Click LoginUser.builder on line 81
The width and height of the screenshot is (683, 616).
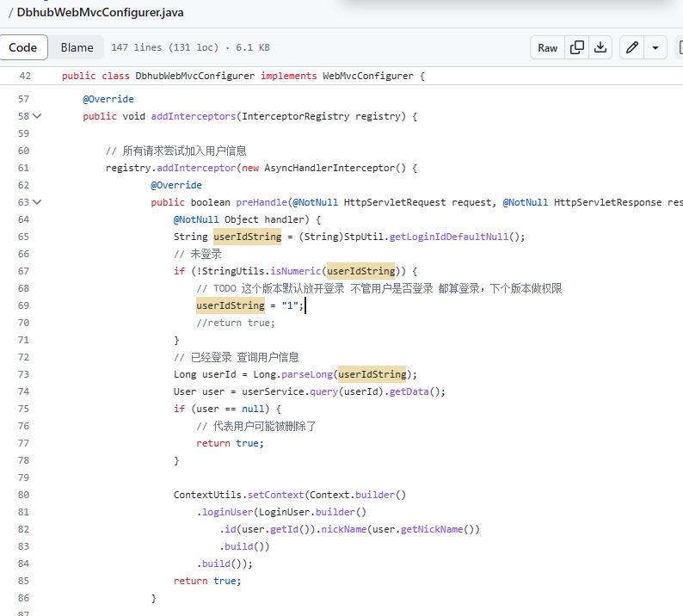307,512
